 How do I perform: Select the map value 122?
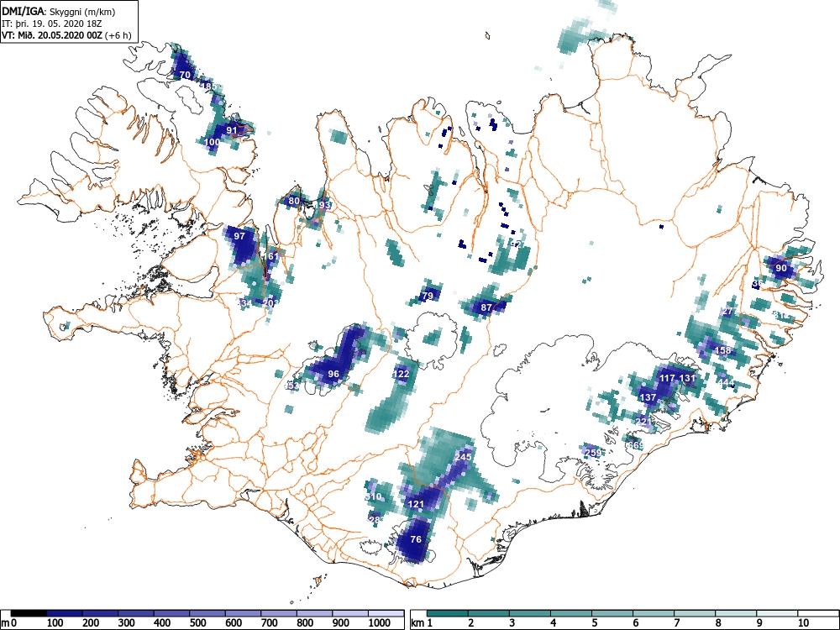pyautogui.click(x=402, y=374)
